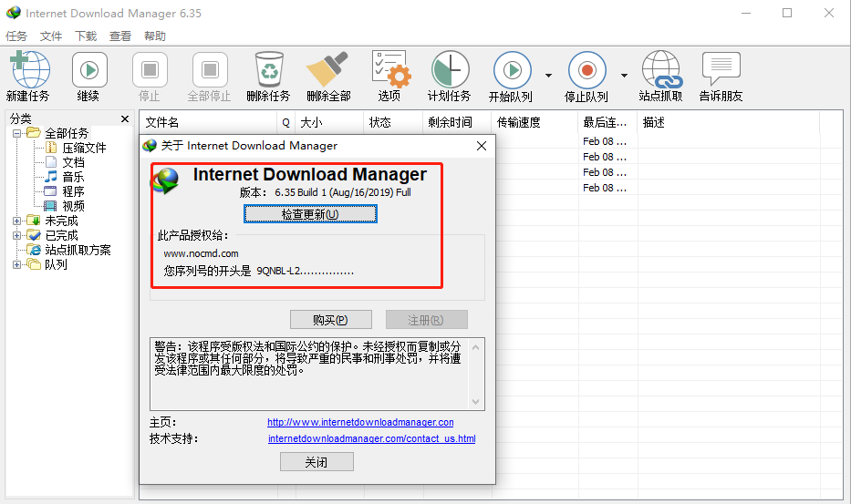
Task: Open the 下载 menu
Action: point(86,36)
